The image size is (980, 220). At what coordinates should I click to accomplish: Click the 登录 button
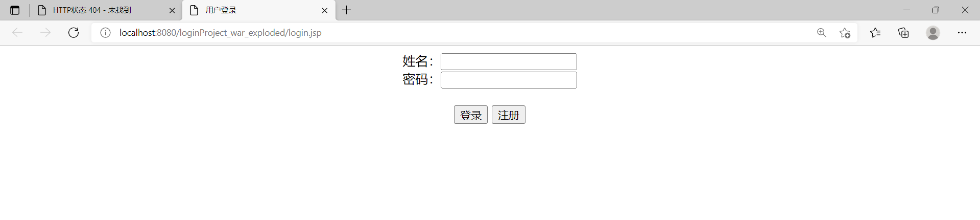coord(470,115)
